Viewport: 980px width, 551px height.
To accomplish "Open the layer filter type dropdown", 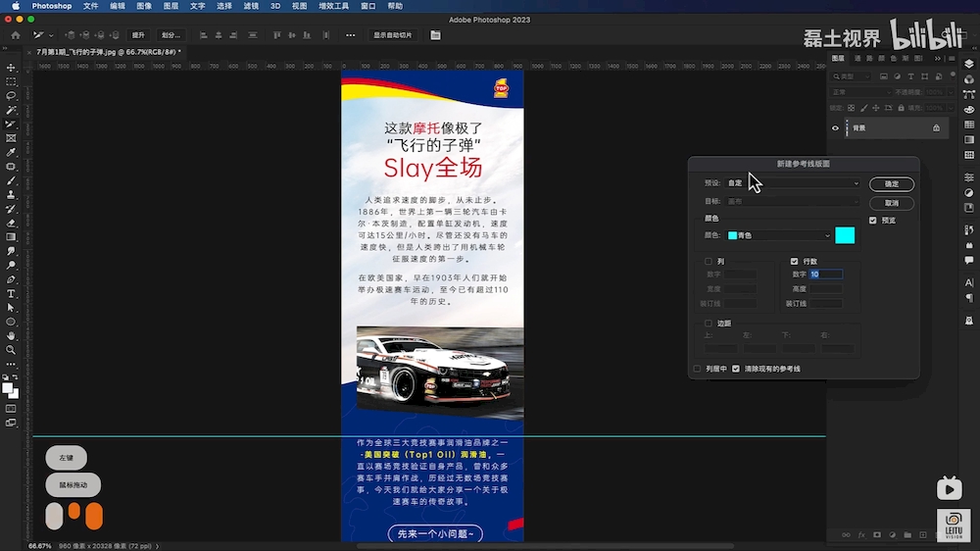I will coord(852,76).
